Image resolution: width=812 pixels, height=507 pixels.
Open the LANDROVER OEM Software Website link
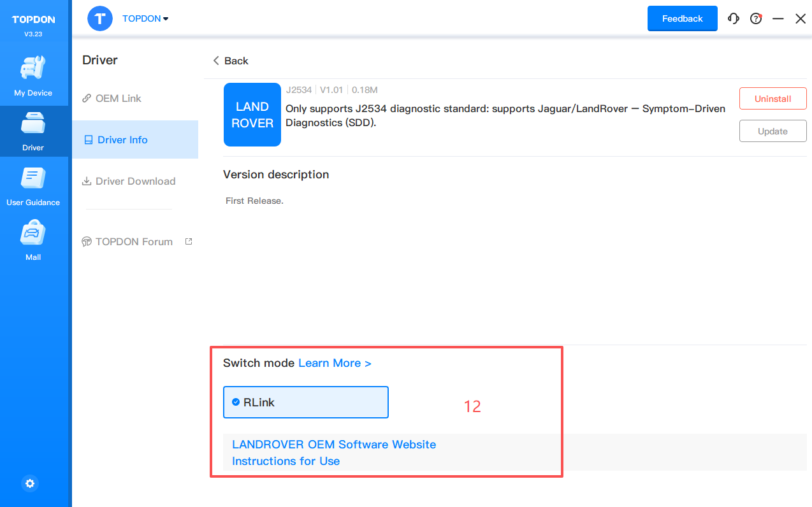334,444
